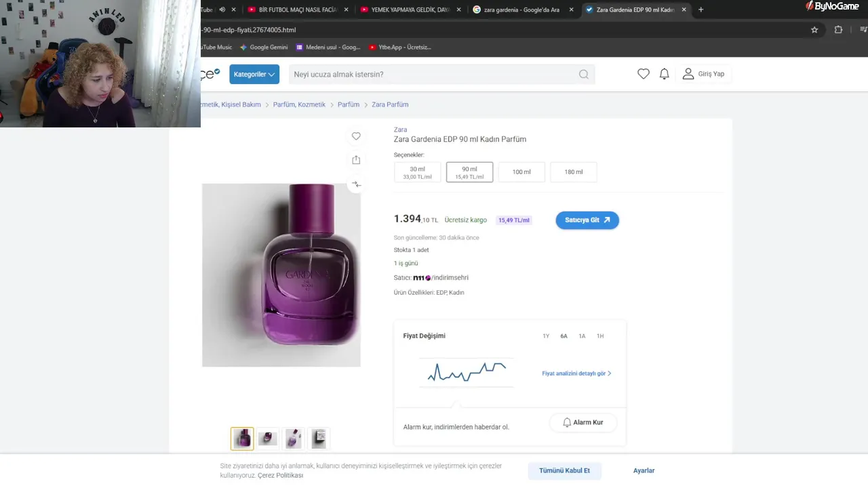
Task: Click the share icon beside the product image
Action: [356, 160]
